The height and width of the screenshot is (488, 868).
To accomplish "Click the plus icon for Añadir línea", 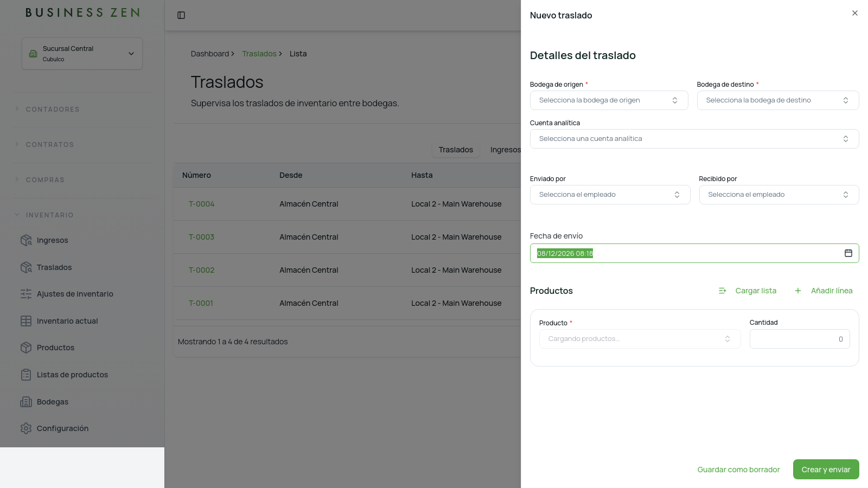I will [798, 291].
